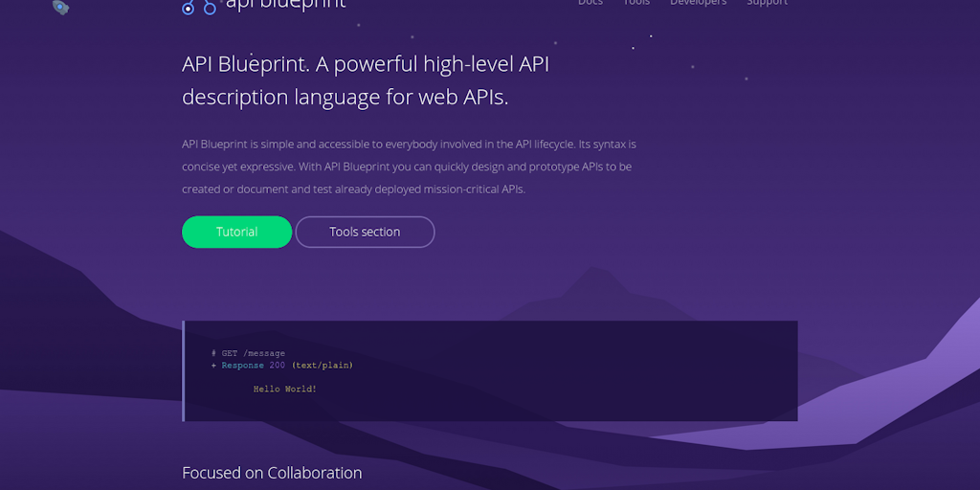Click the 'Hello World!' code text
Viewport: 980px width, 490px height.
(x=285, y=389)
